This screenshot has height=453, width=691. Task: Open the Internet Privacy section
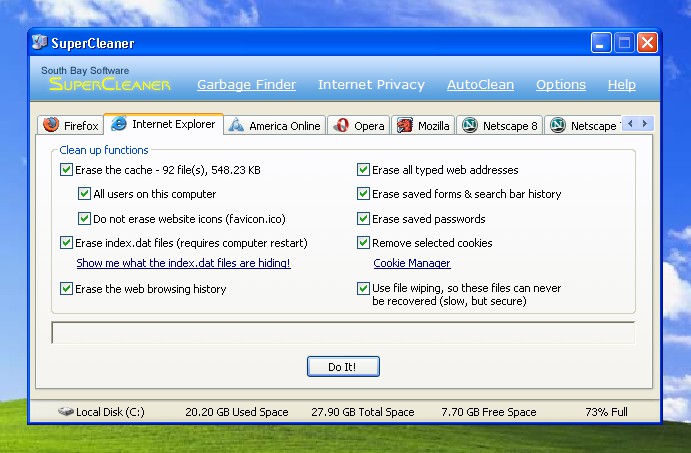[371, 84]
